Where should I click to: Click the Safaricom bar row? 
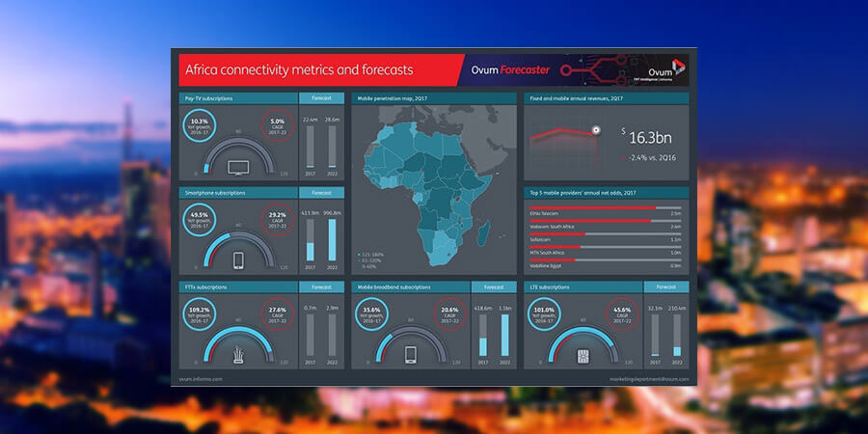606,236
